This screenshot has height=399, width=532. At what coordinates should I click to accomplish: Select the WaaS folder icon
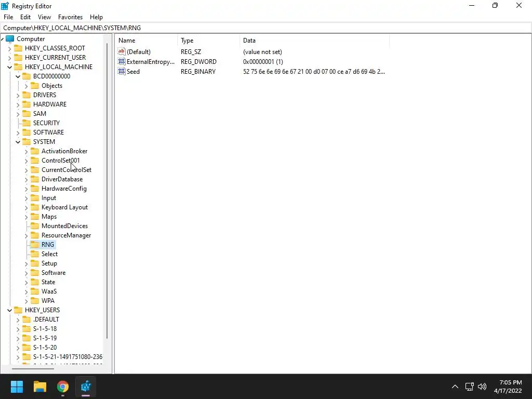tap(35, 291)
